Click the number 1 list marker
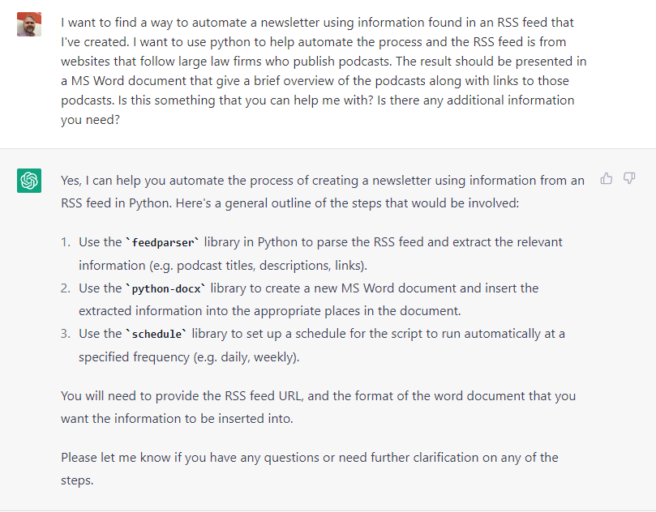This screenshot has height=512, width=656. coord(65,243)
